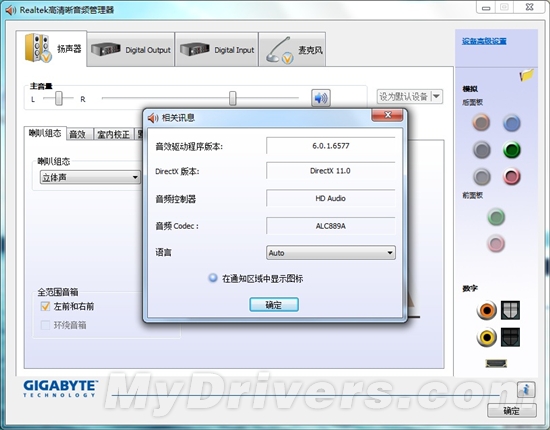Click the HD Audio controller field
Screen dimensions: 550x430
[331, 199]
